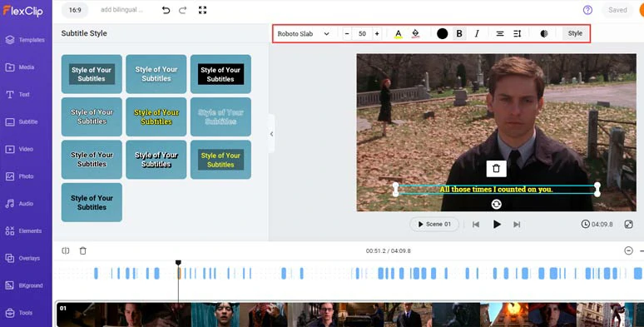644x327 pixels.
Task: Select plain white subtitle style in top row
Action: (x=156, y=74)
